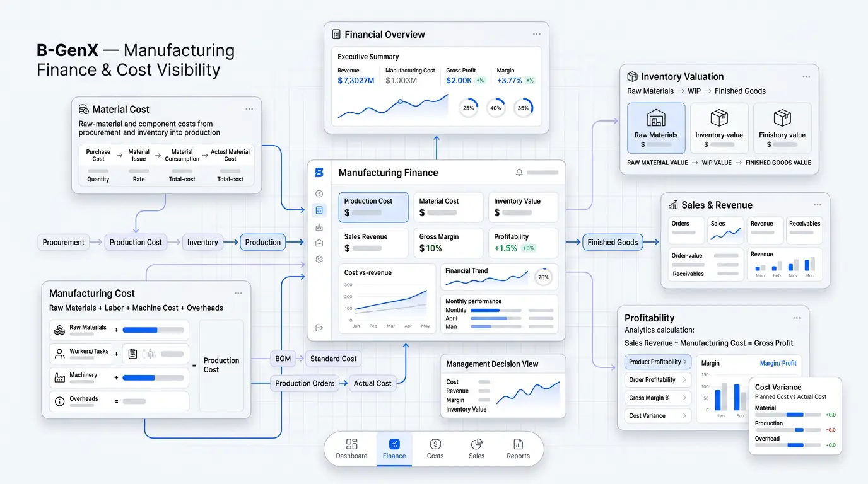This screenshot has width=868, height=484.
Task: Open the Material Cost more options menu
Action: 249,109
